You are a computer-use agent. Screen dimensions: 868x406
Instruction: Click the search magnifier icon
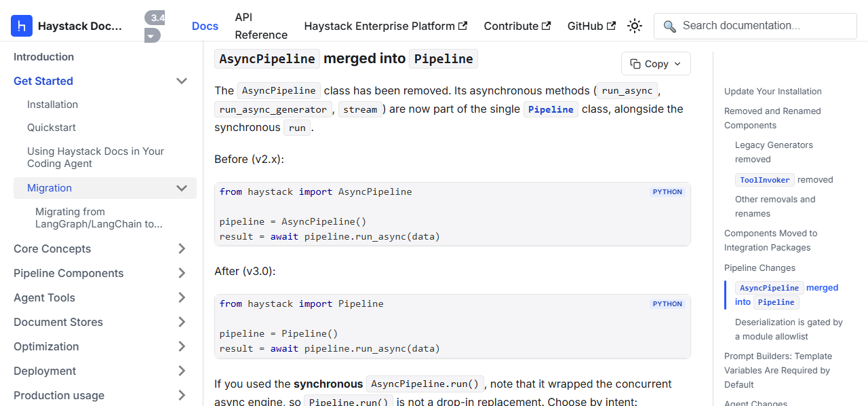[669, 26]
